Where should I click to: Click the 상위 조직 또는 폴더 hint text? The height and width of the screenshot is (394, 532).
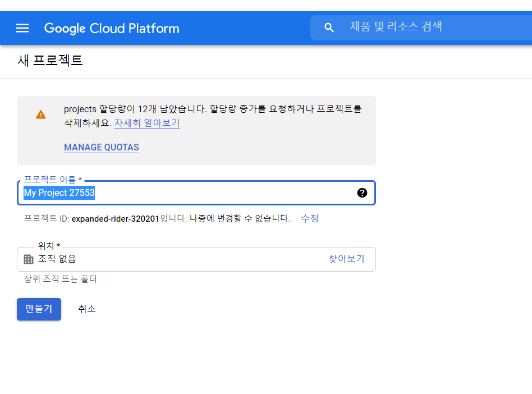click(61, 279)
